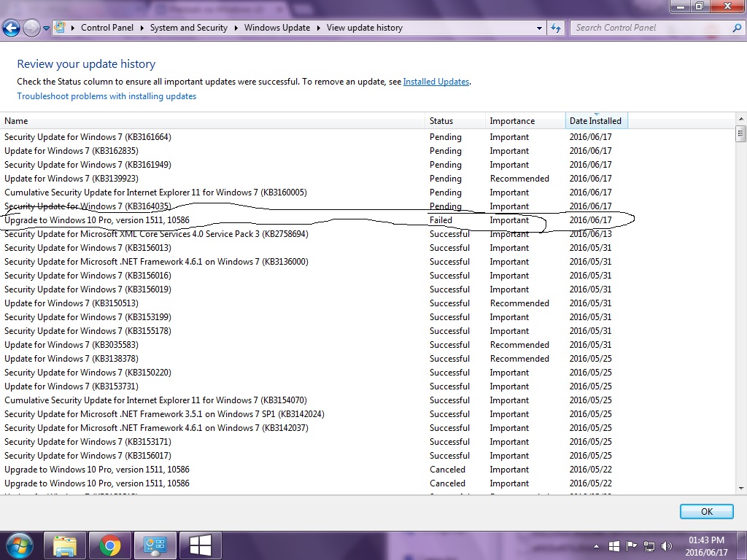Image resolution: width=747 pixels, height=560 pixels.
Task: Select Update for Windows 7 (KB3138378)
Action: click(314, 359)
